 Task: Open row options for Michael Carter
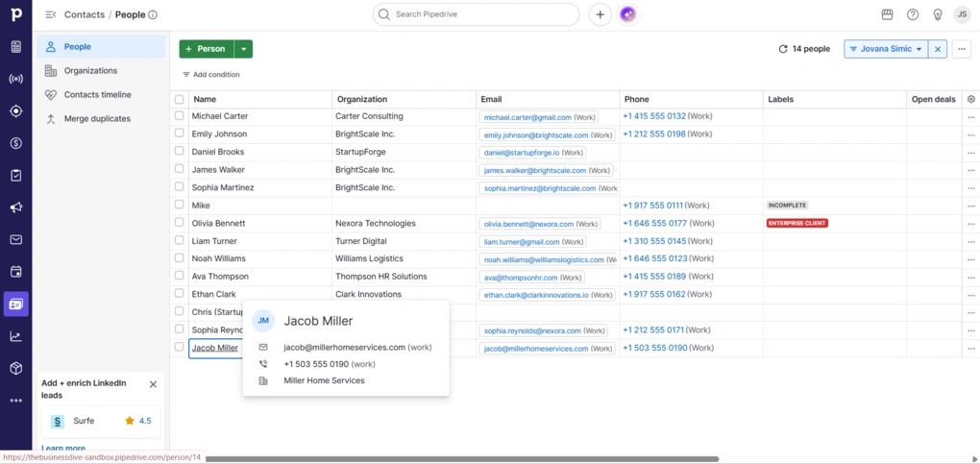coord(970,117)
